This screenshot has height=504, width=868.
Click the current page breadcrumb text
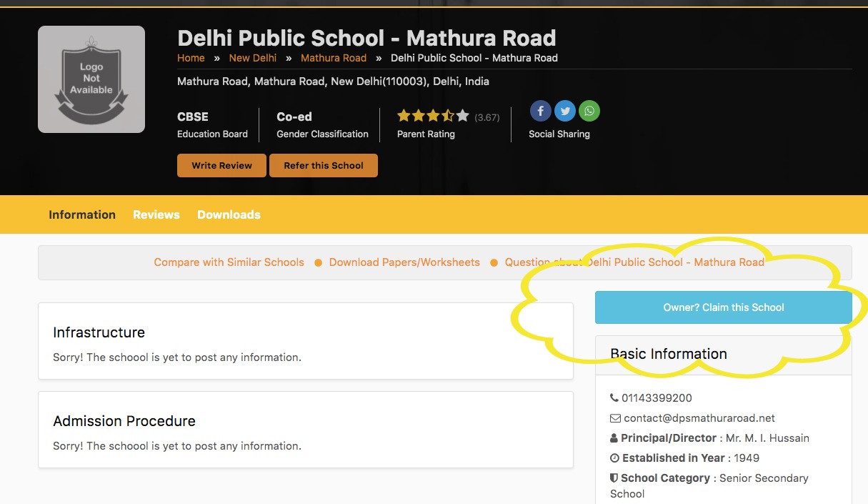pyautogui.click(x=474, y=58)
